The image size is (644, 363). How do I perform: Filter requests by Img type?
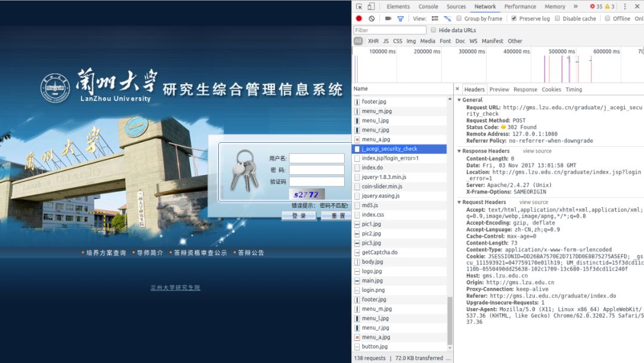pyautogui.click(x=411, y=41)
